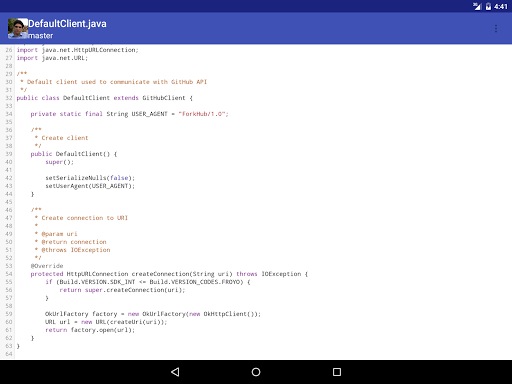This screenshot has height=384, width=512.
Task: Click the public DefaultClient() constructor line
Action: (74, 154)
